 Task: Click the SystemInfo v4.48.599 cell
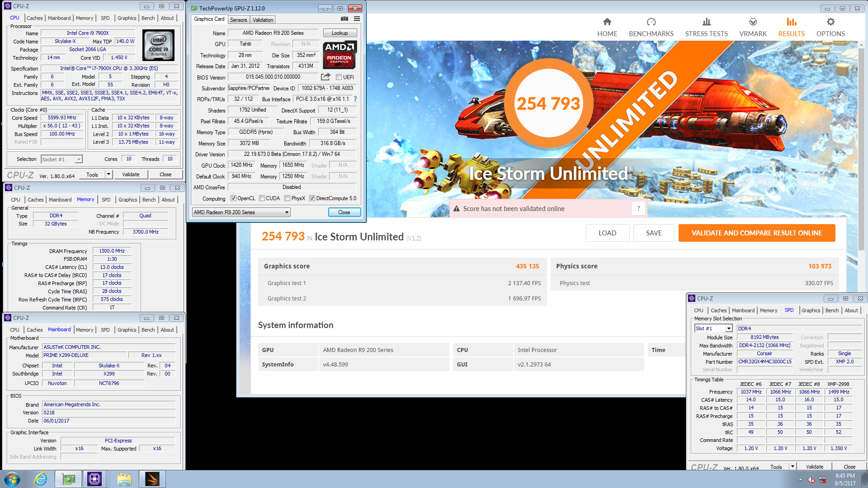383,364
